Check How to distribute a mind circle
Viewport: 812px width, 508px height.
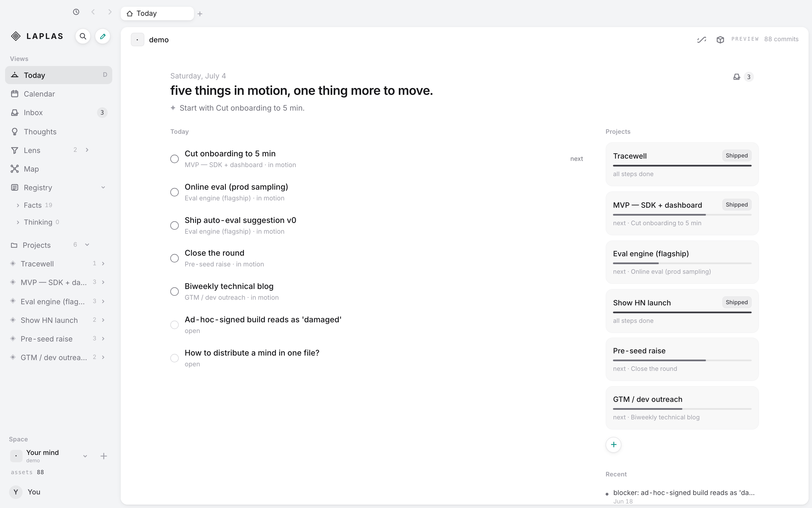point(175,358)
